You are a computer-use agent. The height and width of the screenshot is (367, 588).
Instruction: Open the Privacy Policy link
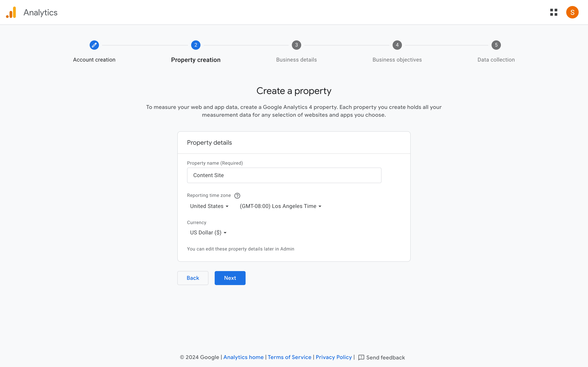[334, 357]
